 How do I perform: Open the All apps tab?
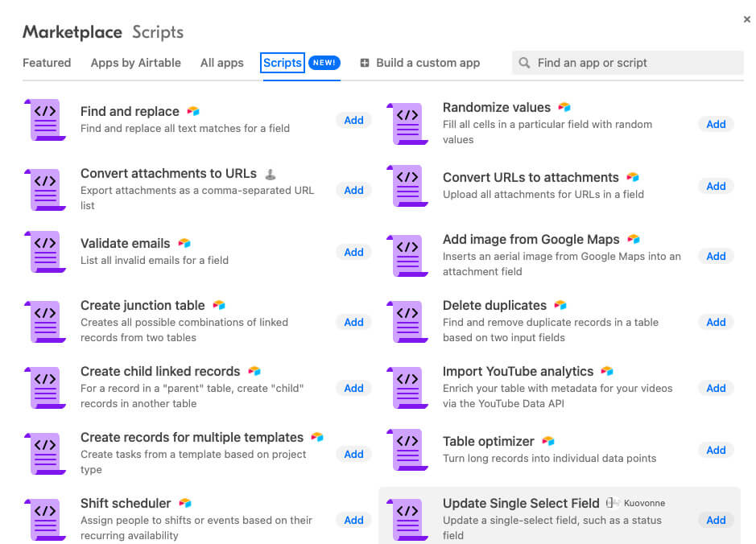221,62
